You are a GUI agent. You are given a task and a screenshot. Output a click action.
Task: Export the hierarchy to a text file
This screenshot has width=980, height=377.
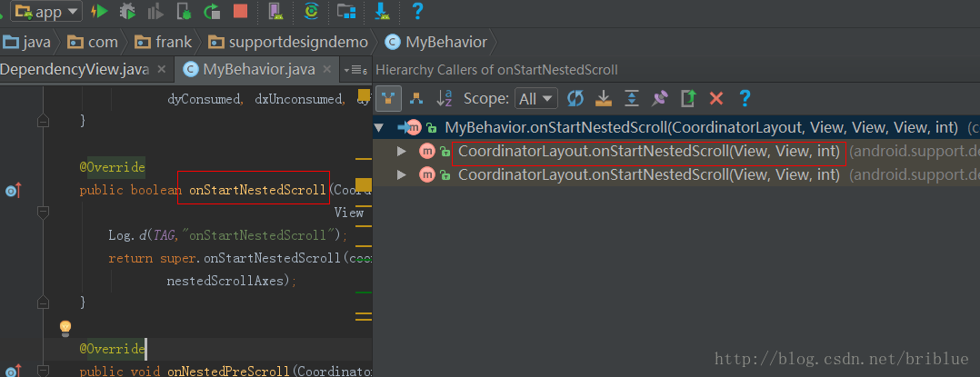(x=688, y=98)
